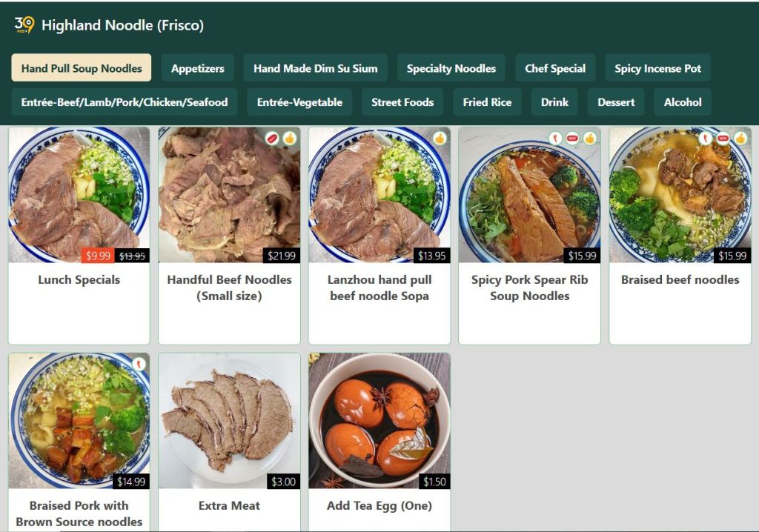Viewport: 759px width, 532px height.
Task: Click the NEW badge on Braised beef noodles
Action: pyautogui.click(x=723, y=139)
